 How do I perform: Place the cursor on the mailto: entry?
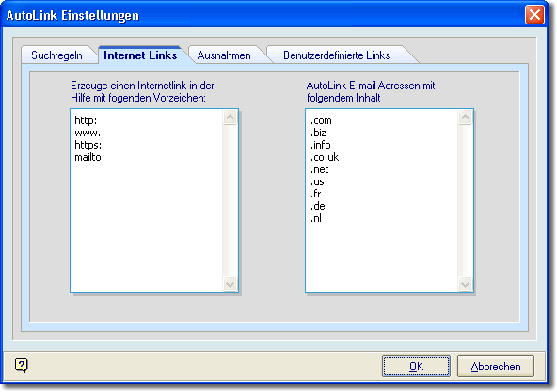click(x=89, y=157)
